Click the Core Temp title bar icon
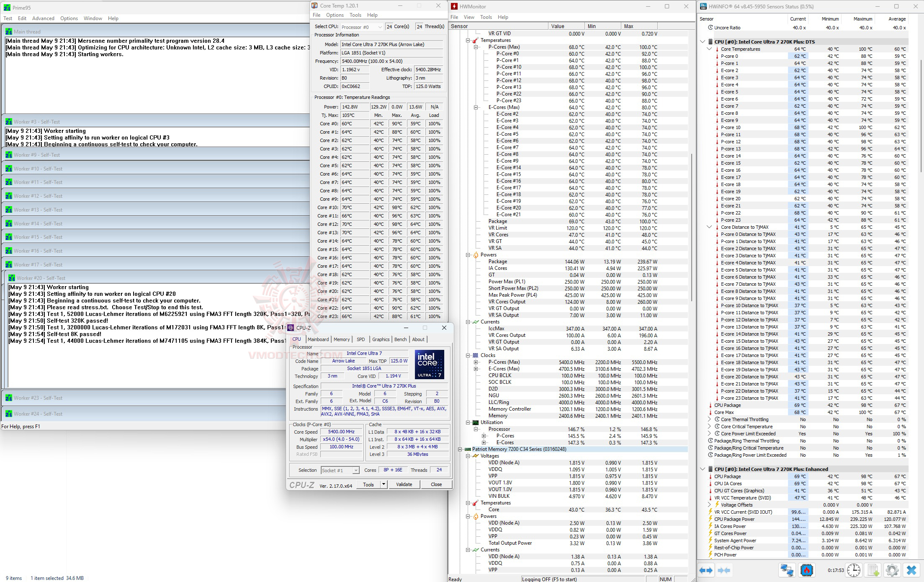Screen dimensions: 924x582 coord(315,5)
